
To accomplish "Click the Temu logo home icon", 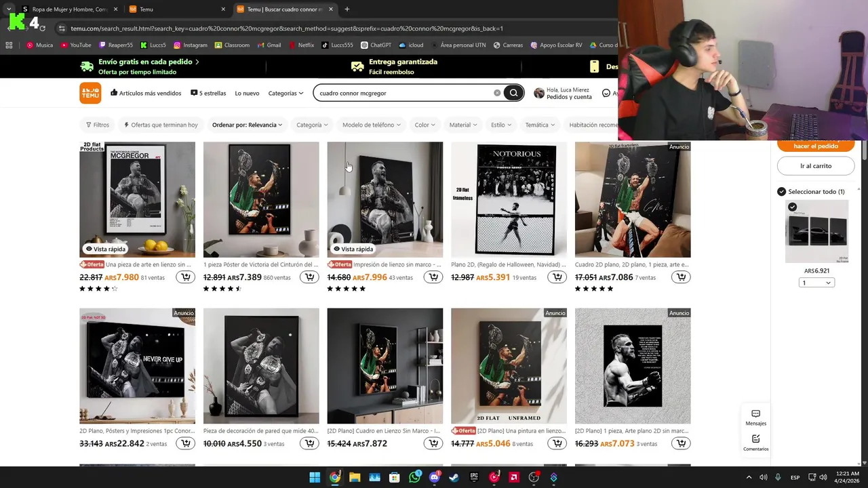I will click(90, 93).
